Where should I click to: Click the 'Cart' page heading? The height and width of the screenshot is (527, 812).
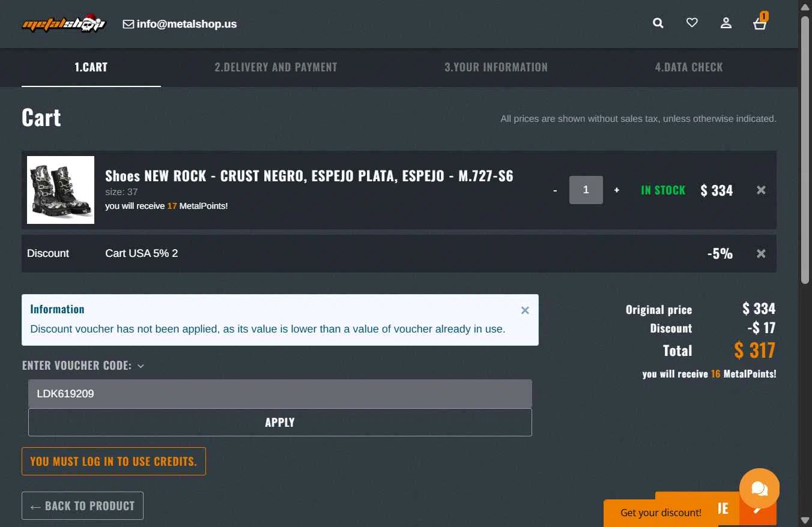[x=41, y=117]
